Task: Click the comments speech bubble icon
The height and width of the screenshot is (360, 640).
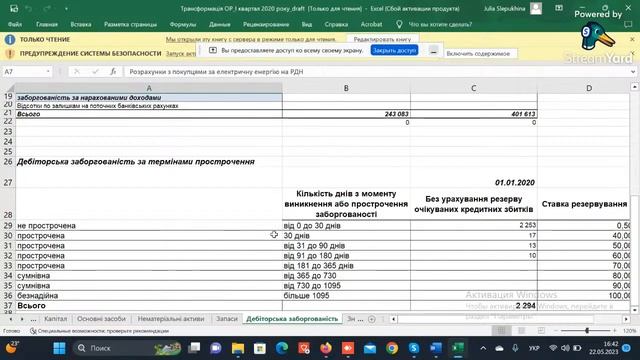Action: point(628,24)
